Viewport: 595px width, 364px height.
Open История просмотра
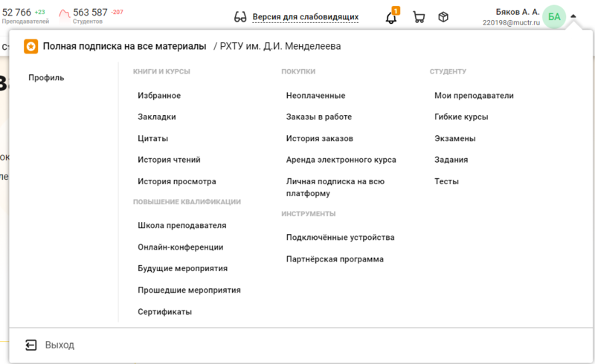click(x=177, y=181)
